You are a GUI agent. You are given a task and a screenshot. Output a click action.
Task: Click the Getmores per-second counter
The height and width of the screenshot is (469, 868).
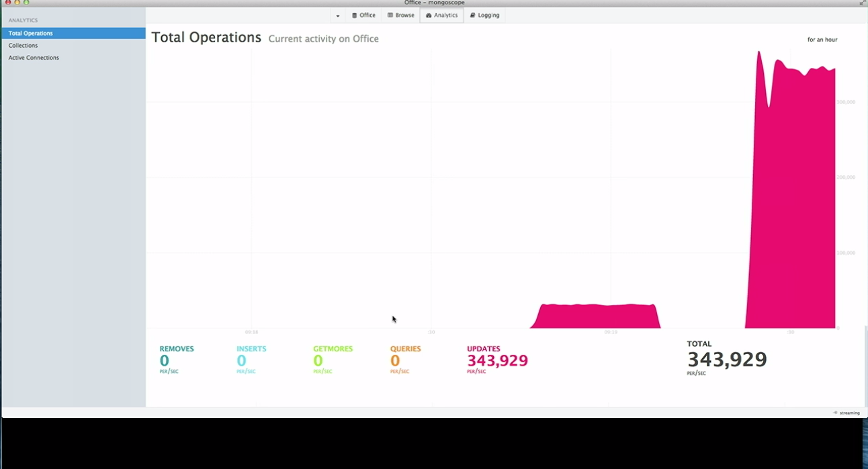tap(333, 359)
